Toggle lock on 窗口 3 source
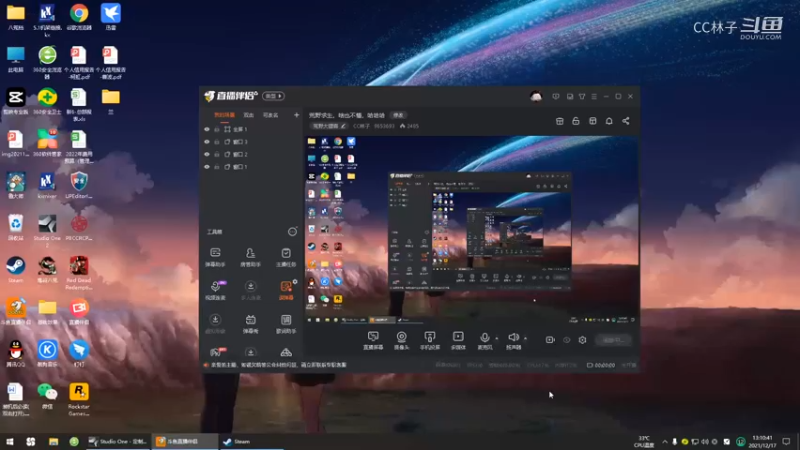 coord(217,142)
